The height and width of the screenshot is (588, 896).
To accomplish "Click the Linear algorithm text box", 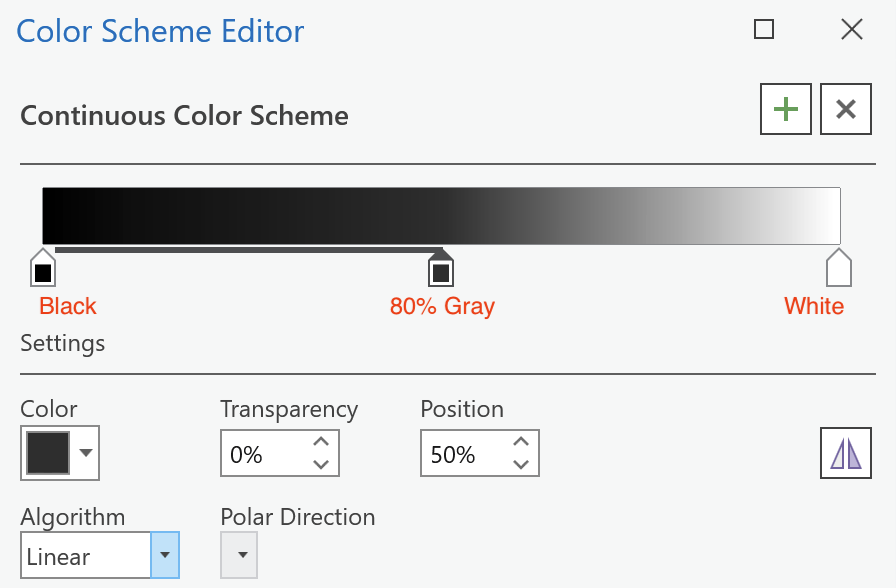I will (86, 555).
